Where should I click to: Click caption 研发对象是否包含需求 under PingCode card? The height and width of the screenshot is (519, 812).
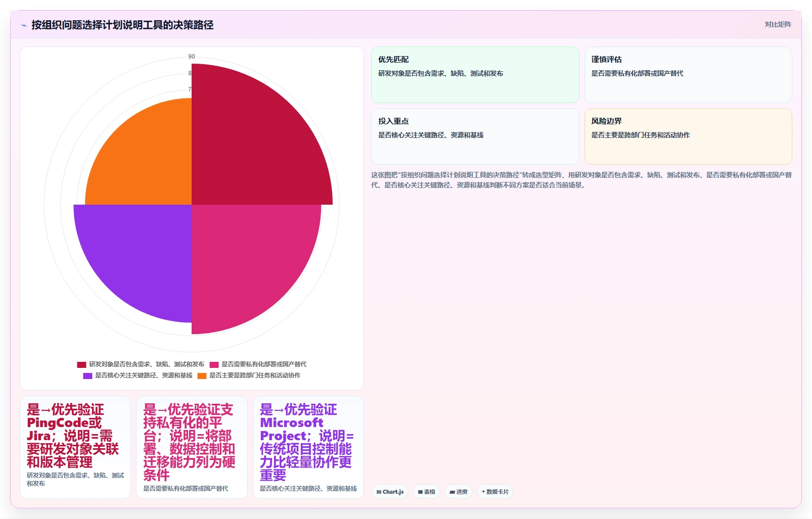(x=75, y=480)
